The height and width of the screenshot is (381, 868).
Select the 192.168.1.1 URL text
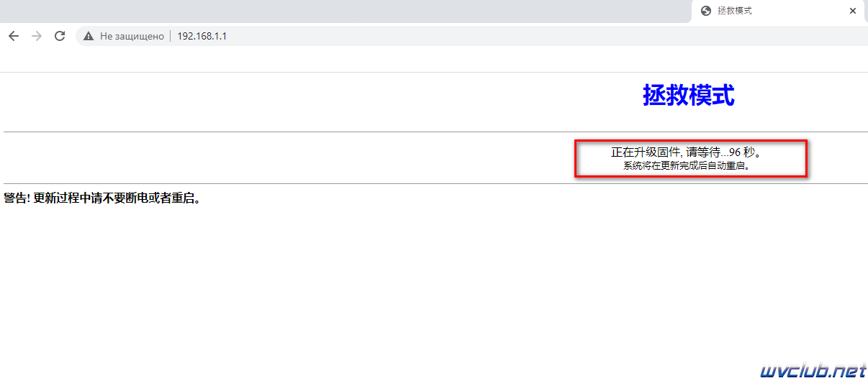[202, 36]
